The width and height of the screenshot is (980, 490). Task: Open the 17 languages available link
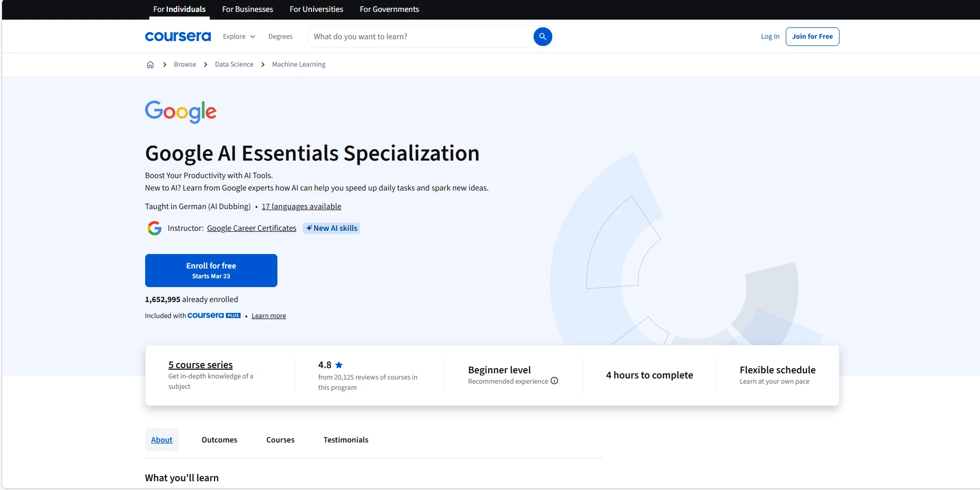(x=301, y=206)
